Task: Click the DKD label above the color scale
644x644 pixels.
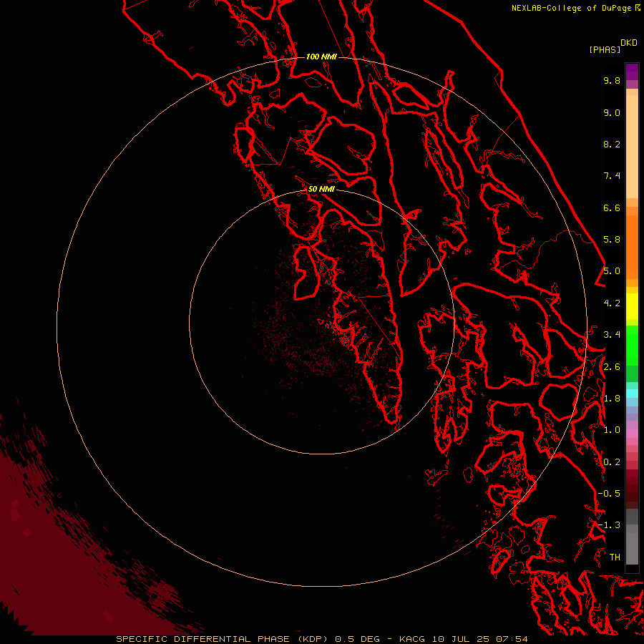Action: tap(628, 43)
